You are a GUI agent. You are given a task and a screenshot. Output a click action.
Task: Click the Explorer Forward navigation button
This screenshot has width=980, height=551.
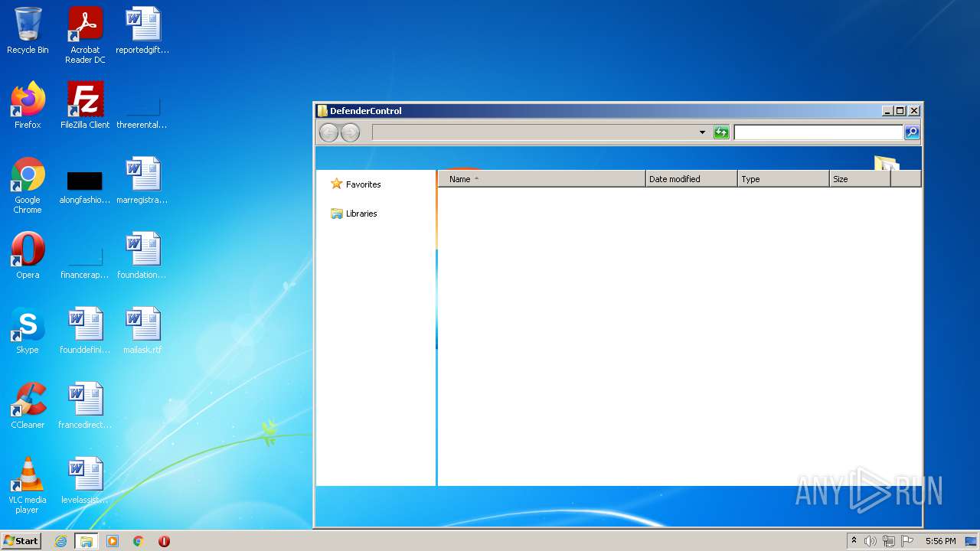pos(350,132)
